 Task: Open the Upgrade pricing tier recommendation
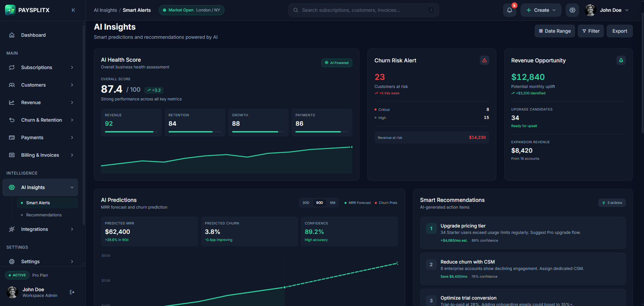coord(523,233)
